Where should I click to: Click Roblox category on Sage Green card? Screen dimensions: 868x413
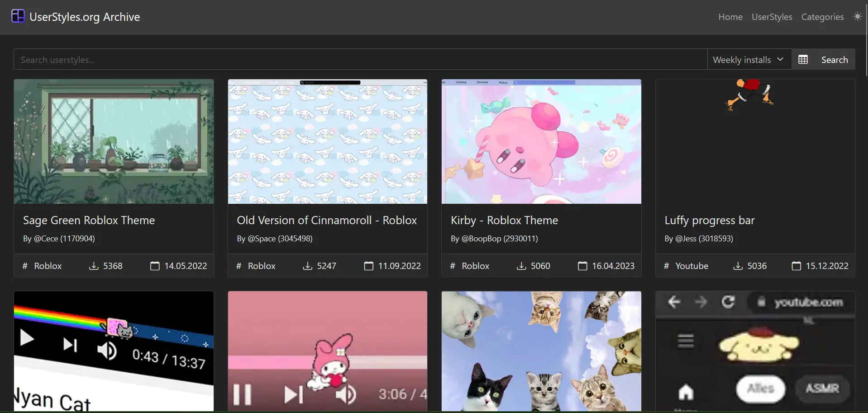[x=48, y=266]
